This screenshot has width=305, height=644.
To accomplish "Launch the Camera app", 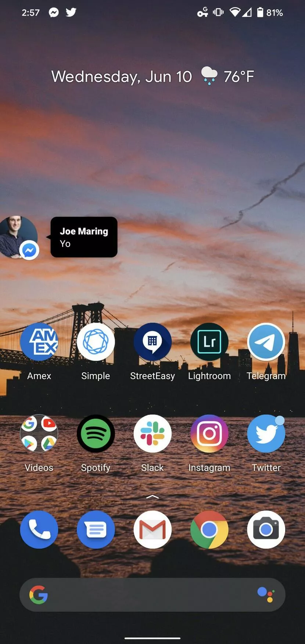I will (266, 530).
